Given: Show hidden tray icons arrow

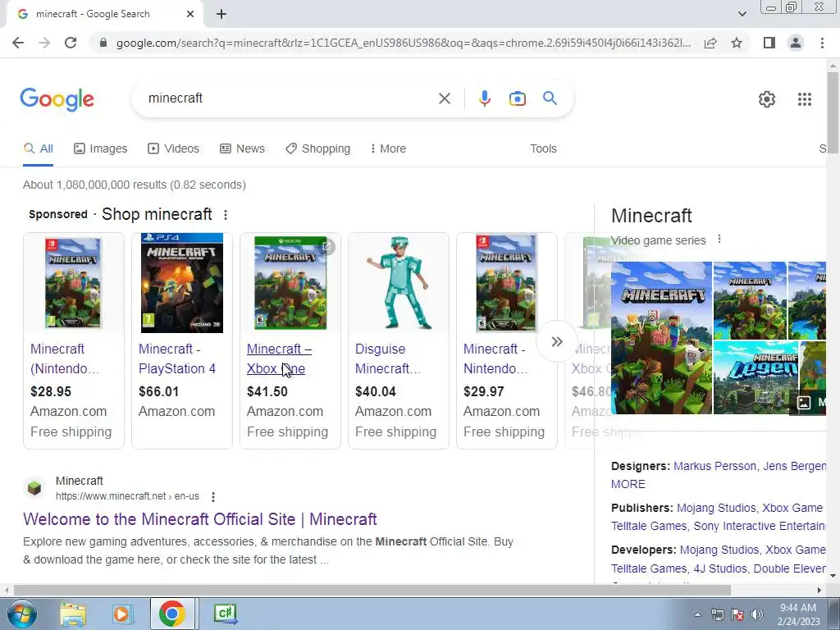Looking at the screenshot, I should click(x=697, y=614).
